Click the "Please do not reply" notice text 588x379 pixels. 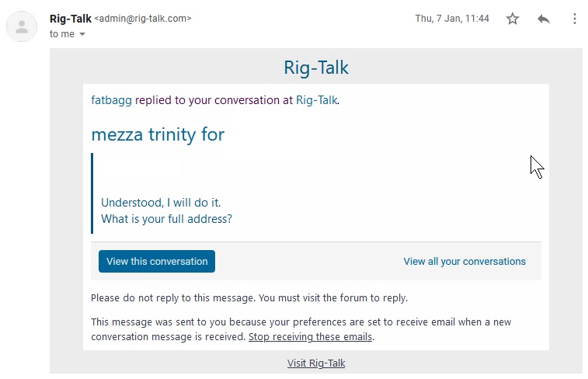(249, 297)
